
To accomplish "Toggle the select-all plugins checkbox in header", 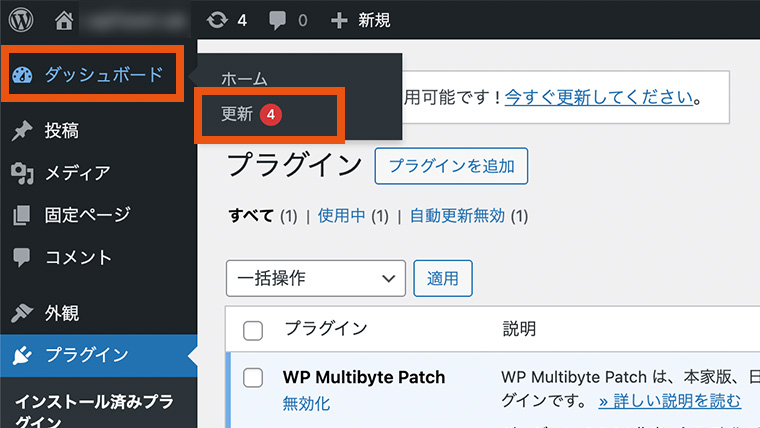I will 253,331.
